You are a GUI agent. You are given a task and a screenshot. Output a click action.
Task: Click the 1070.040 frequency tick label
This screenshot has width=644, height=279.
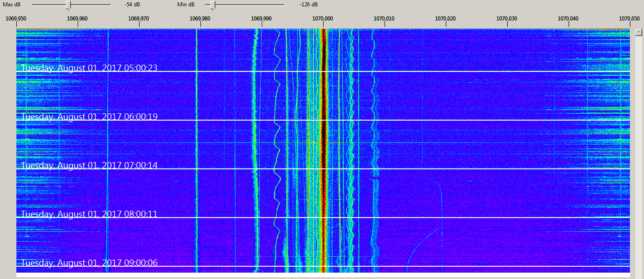[568, 19]
